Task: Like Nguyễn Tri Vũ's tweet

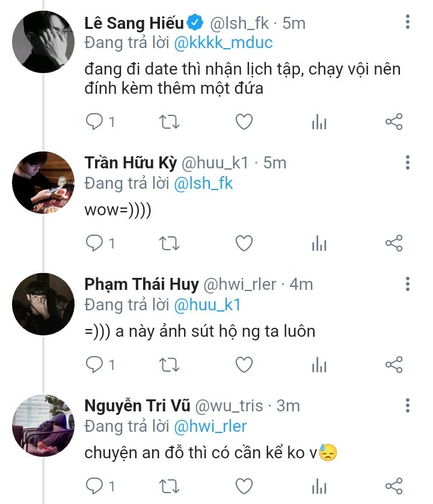Action: [244, 486]
